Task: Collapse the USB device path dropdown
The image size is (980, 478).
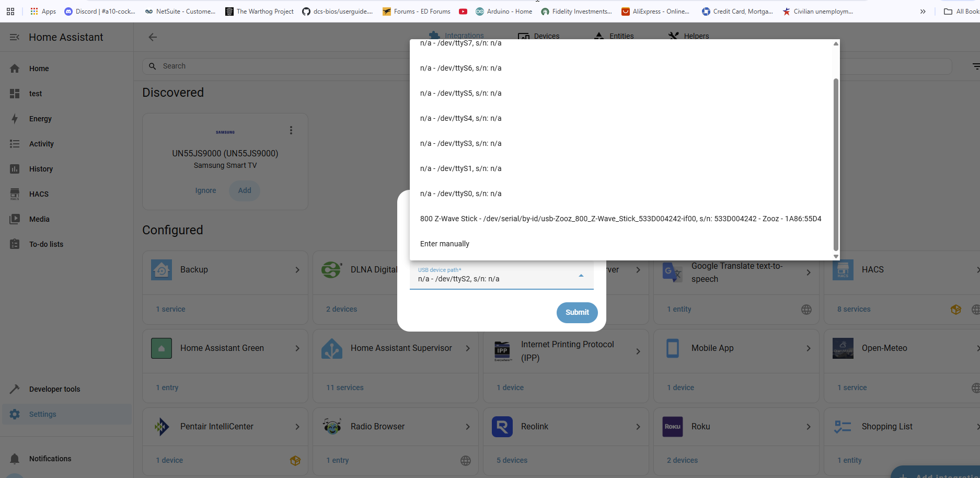Action: (581, 276)
